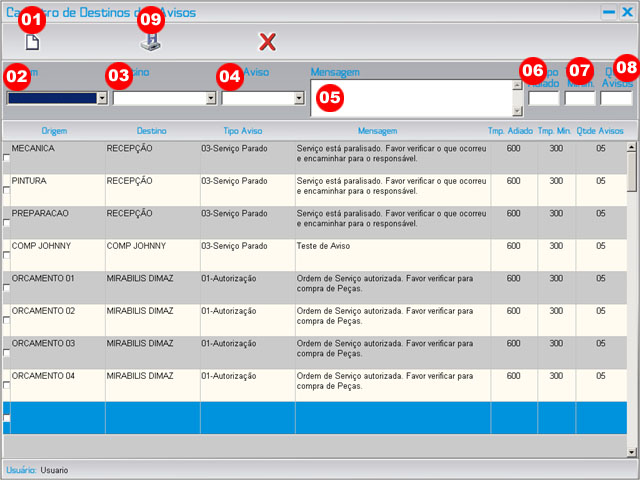The width and height of the screenshot is (640, 480).
Task: Click the red 08 numbered badge
Action: (625, 66)
